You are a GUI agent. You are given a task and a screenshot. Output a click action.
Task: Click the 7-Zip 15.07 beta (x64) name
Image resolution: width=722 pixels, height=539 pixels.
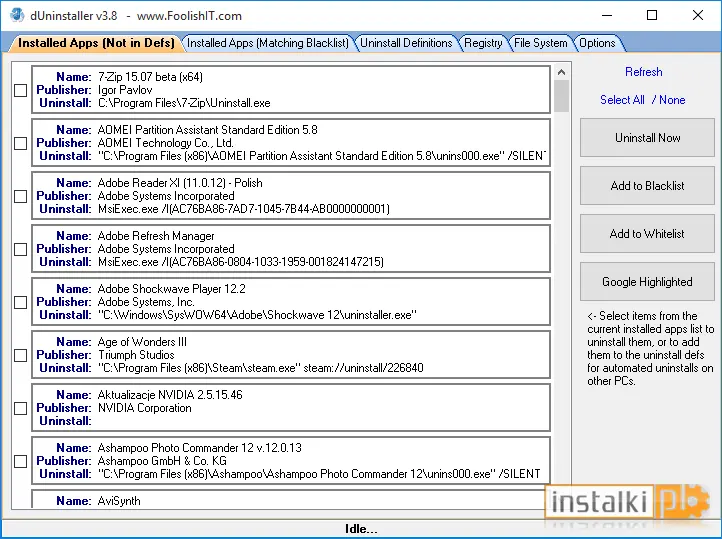coord(150,77)
